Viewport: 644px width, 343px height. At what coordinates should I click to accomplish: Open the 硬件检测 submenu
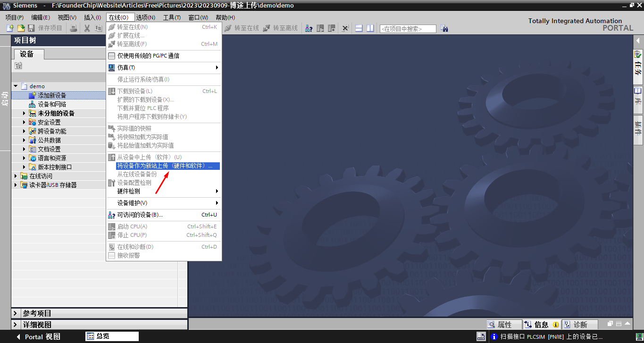click(x=164, y=191)
